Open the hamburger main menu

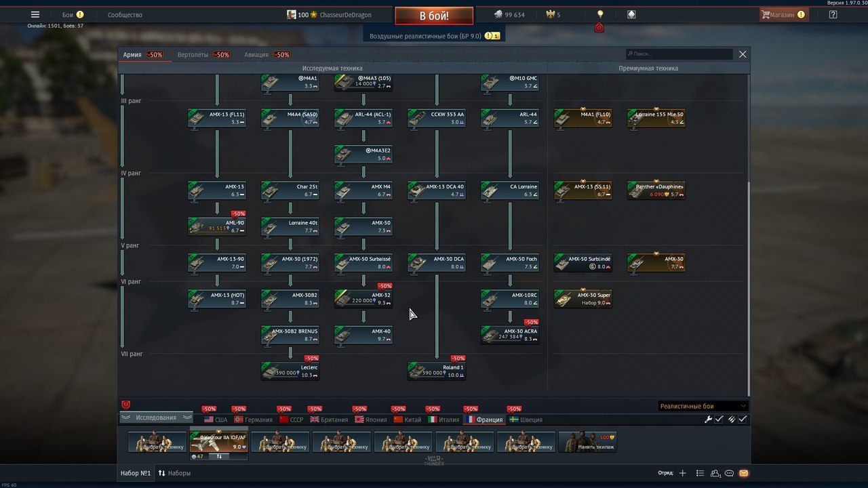pos(35,14)
